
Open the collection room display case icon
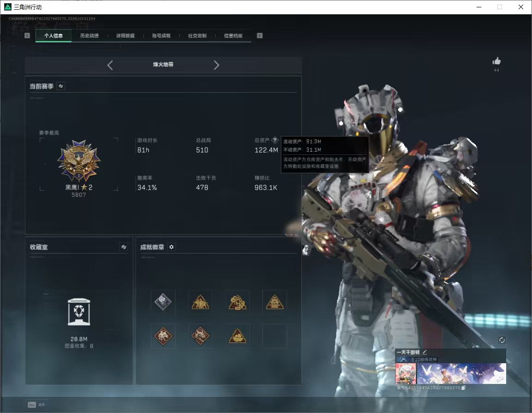tap(79, 312)
